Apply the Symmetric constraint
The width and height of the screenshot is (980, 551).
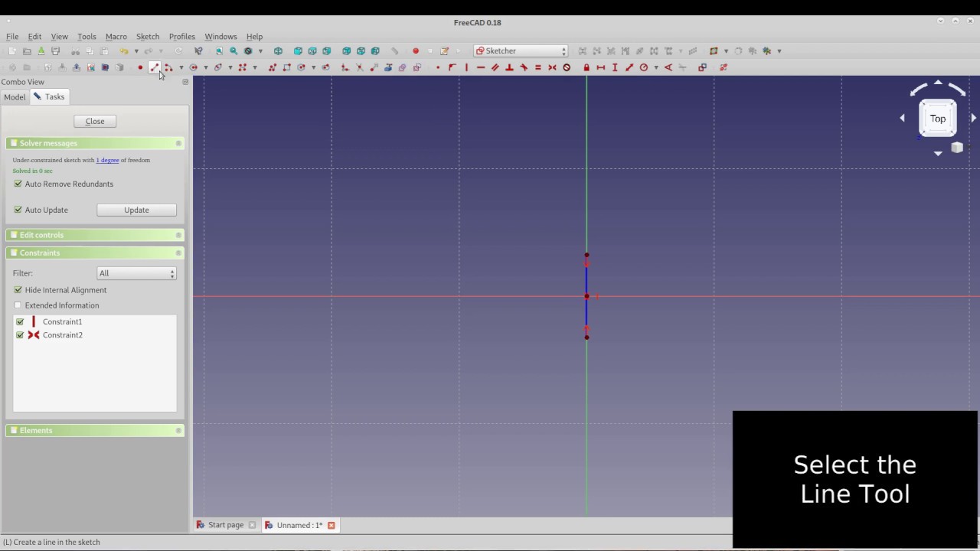(552, 67)
